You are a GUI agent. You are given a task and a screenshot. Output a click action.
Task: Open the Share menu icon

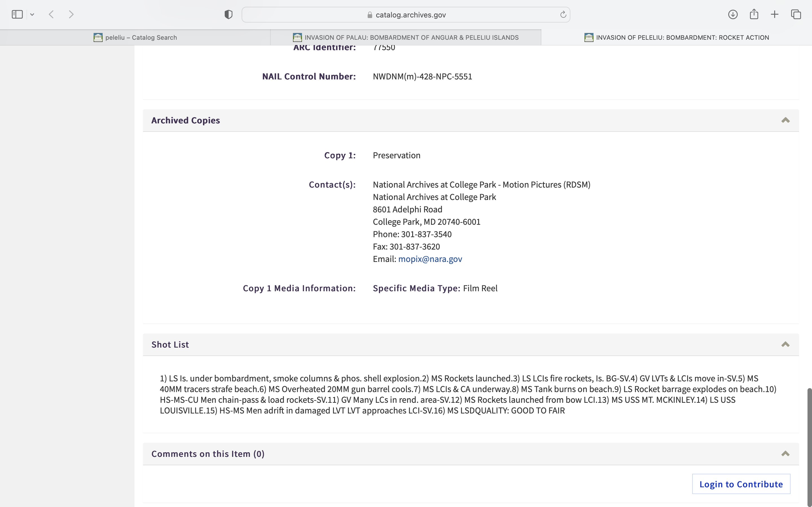(x=754, y=14)
